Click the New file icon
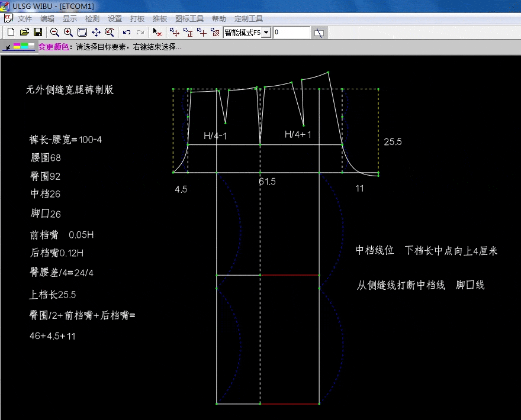 [11, 32]
